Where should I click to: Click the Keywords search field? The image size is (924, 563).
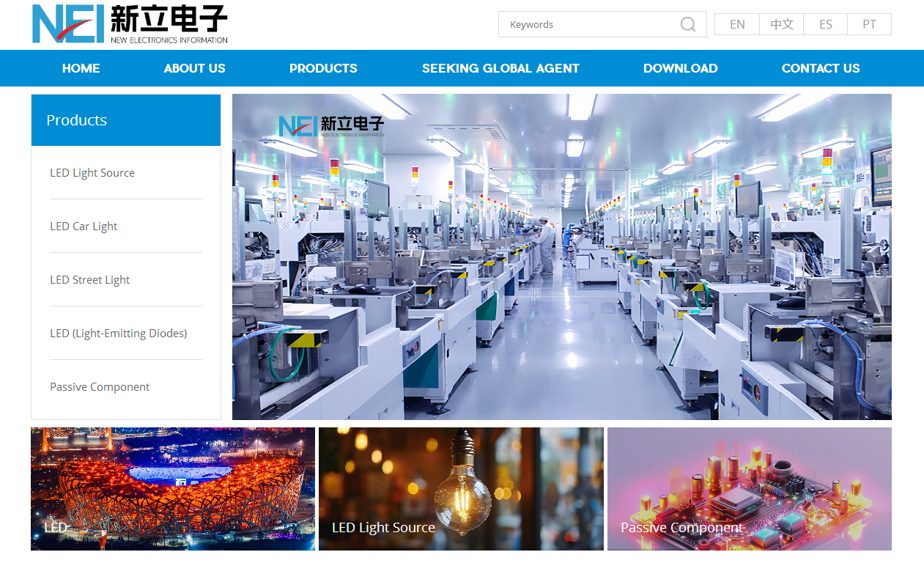pyautogui.click(x=586, y=24)
